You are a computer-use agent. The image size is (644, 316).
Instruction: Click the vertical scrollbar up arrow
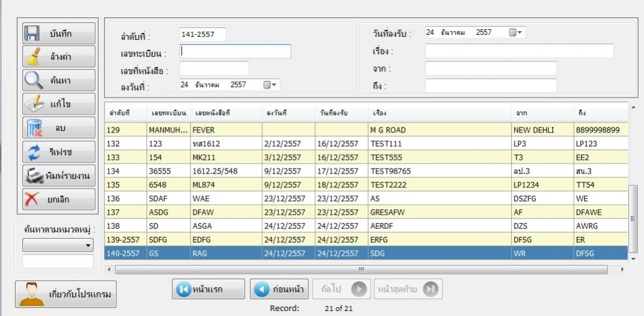pyautogui.click(x=633, y=107)
